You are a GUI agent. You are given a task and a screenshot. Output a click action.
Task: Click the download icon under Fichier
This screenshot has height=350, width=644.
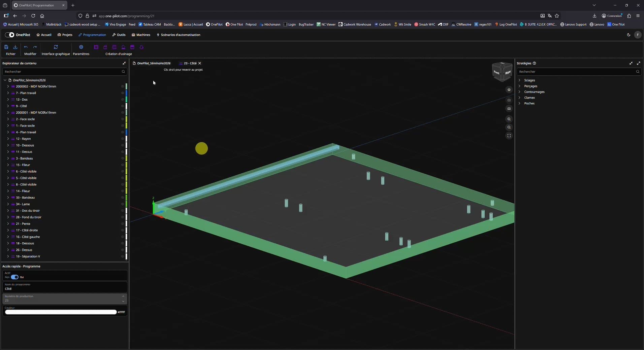click(15, 47)
